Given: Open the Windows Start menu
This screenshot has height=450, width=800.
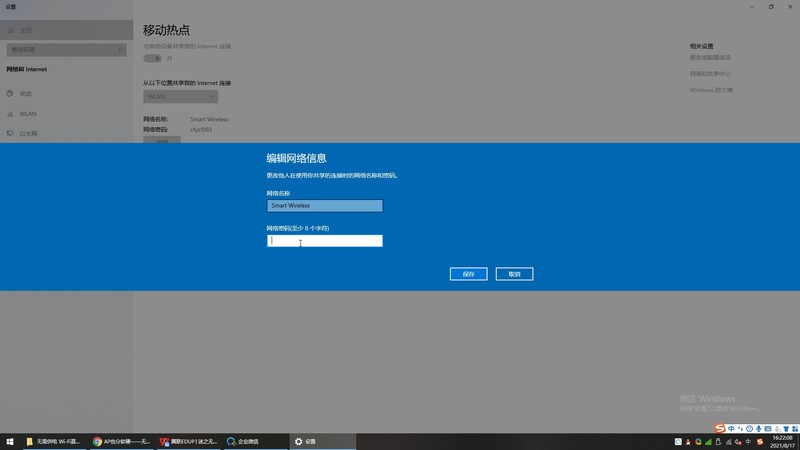Looking at the screenshot, I should (10, 441).
